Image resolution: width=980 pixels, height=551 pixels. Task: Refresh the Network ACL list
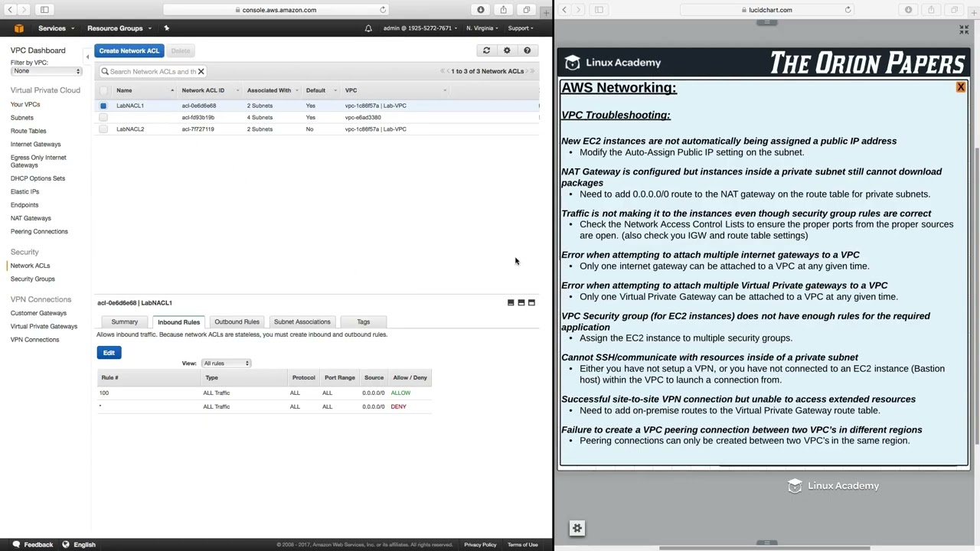(486, 51)
